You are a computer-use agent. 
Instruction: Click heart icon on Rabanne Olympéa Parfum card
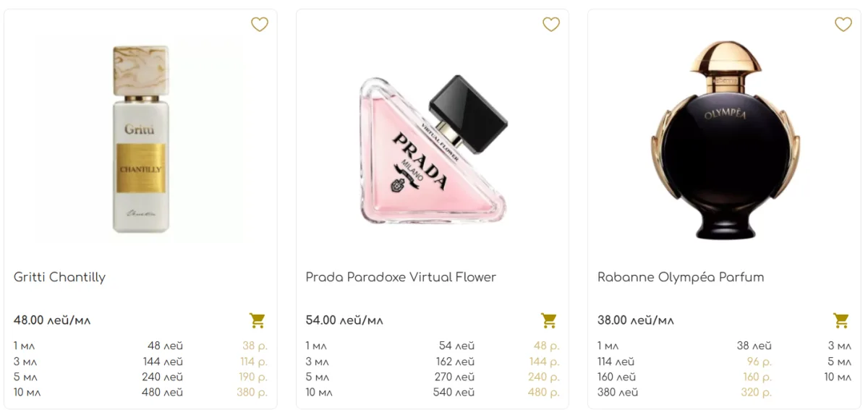[x=843, y=25]
